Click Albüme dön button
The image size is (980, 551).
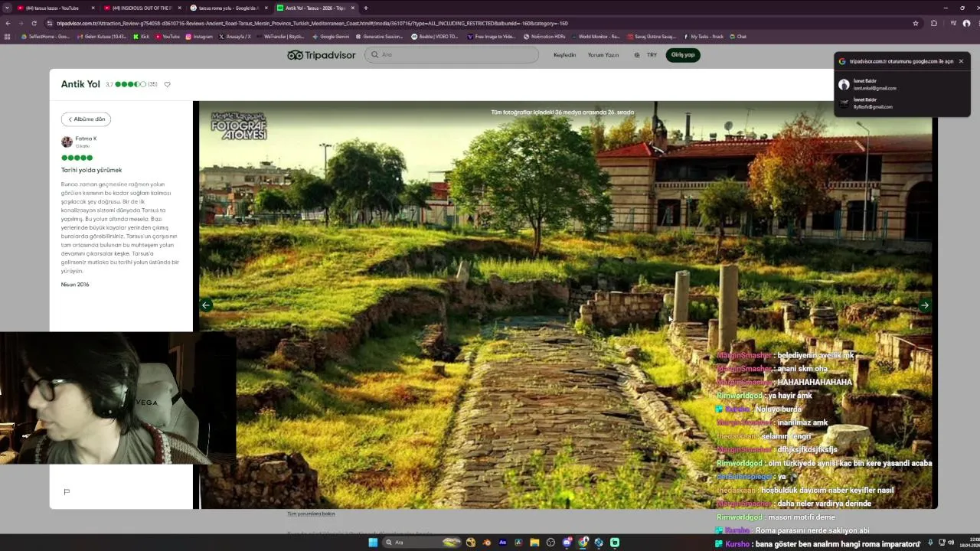86,119
